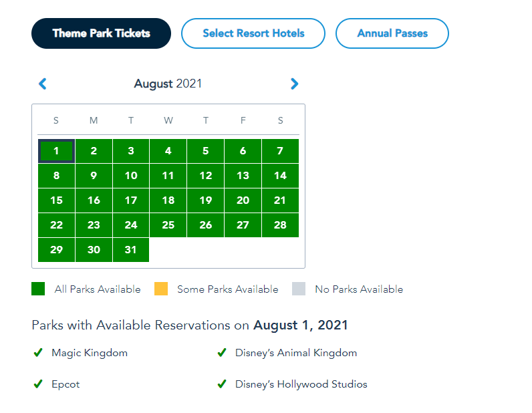Click the Magic Kingdom green checkmark
Image resolution: width=532 pixels, height=413 pixels.
38,353
